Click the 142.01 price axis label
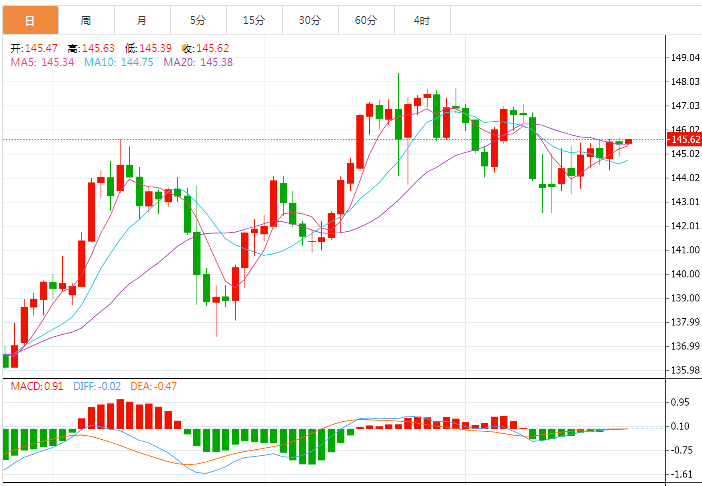702x486 pixels. [685, 226]
